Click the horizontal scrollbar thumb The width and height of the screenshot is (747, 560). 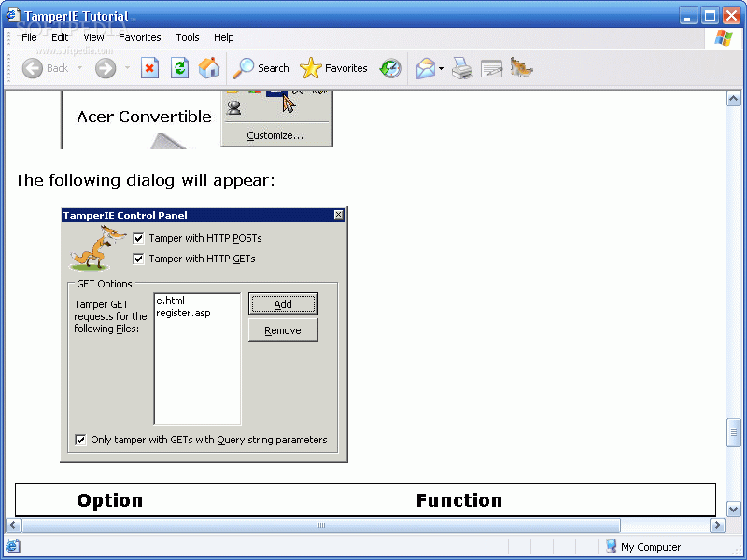[x=321, y=525]
